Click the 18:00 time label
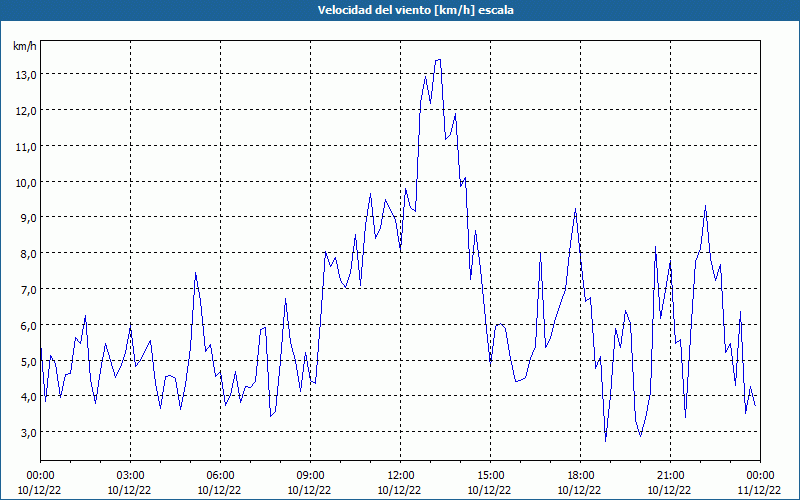The height and width of the screenshot is (500, 800). [581, 476]
